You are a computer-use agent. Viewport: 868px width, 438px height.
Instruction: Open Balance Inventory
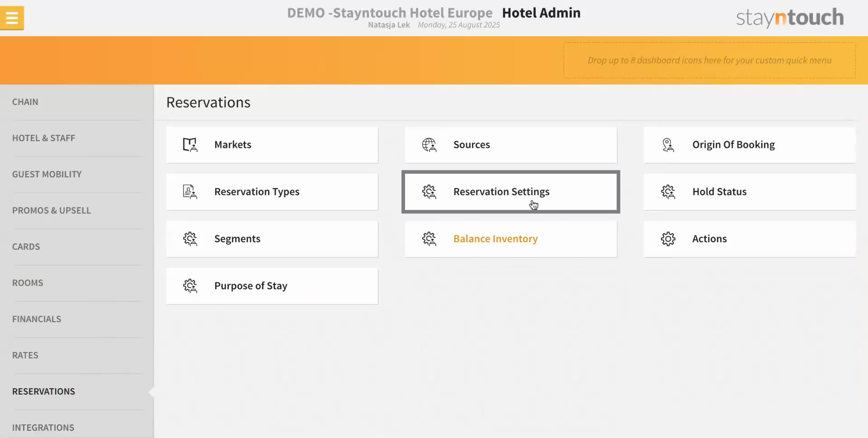coord(511,239)
